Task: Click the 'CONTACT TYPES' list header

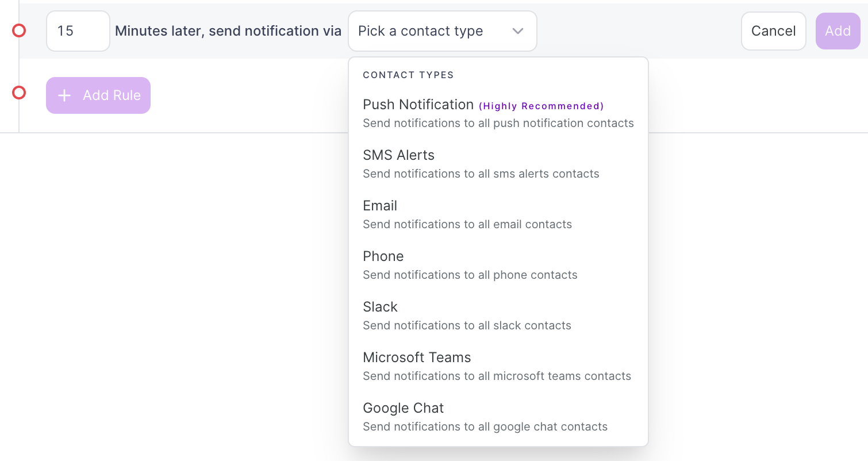Action: [408, 75]
